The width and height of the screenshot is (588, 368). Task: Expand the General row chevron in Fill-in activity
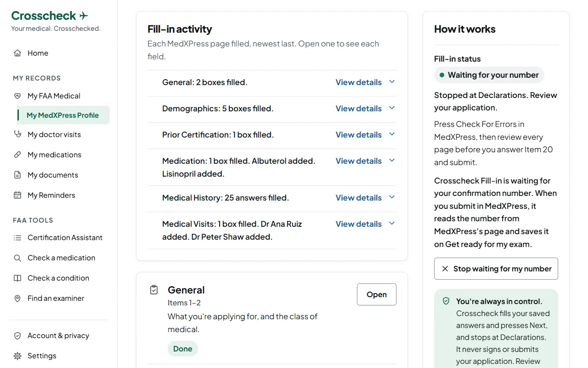point(392,82)
